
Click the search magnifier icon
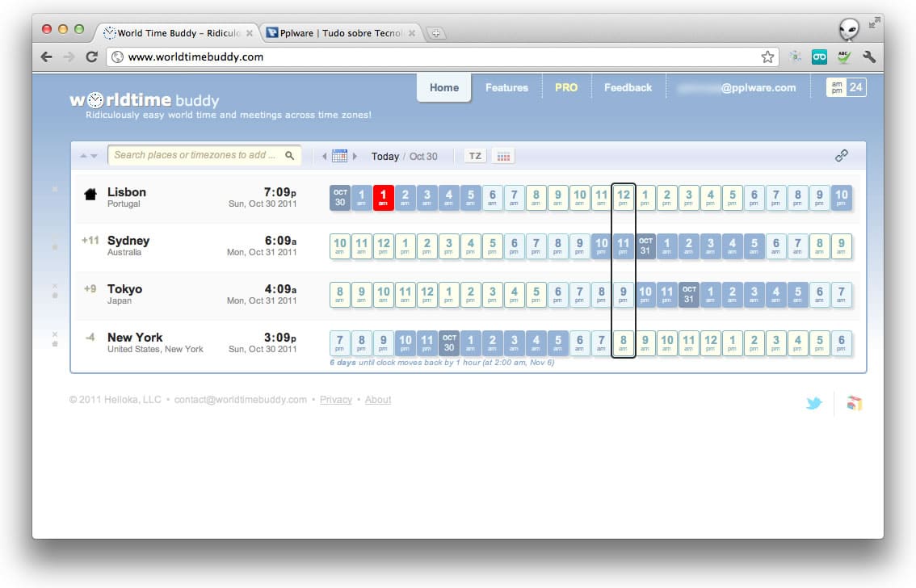tap(289, 155)
